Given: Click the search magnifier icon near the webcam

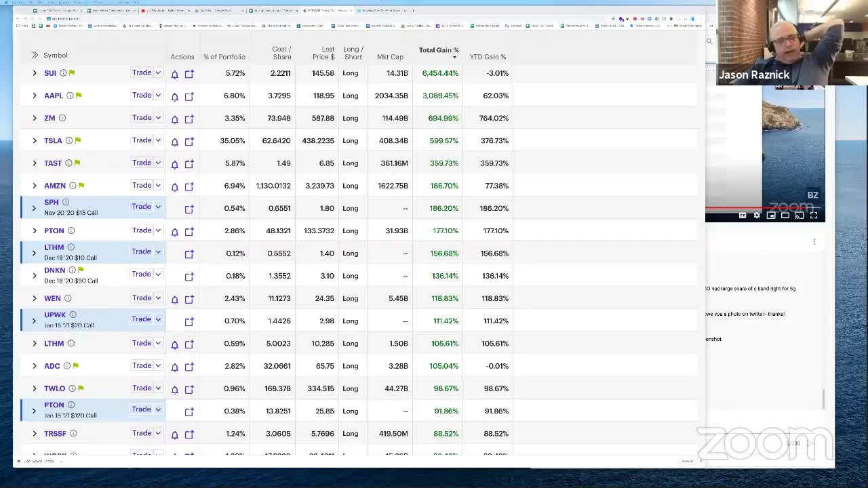Looking at the screenshot, I should click(709, 41).
